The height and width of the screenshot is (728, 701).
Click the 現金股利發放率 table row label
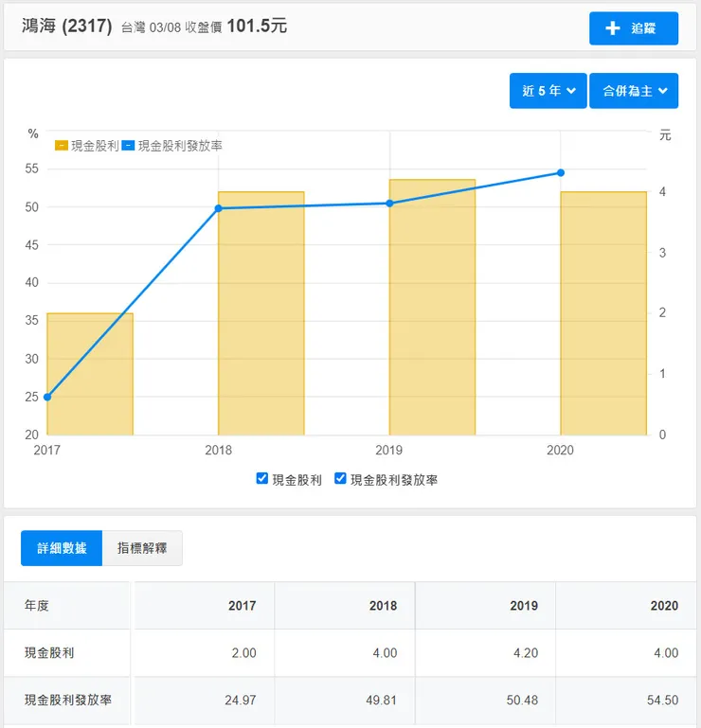pyautogui.click(x=68, y=700)
